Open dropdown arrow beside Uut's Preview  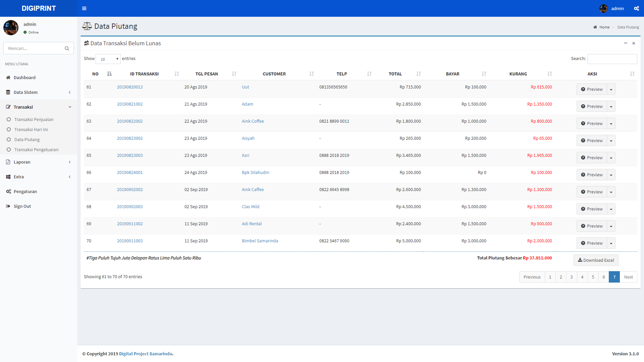tap(611, 89)
